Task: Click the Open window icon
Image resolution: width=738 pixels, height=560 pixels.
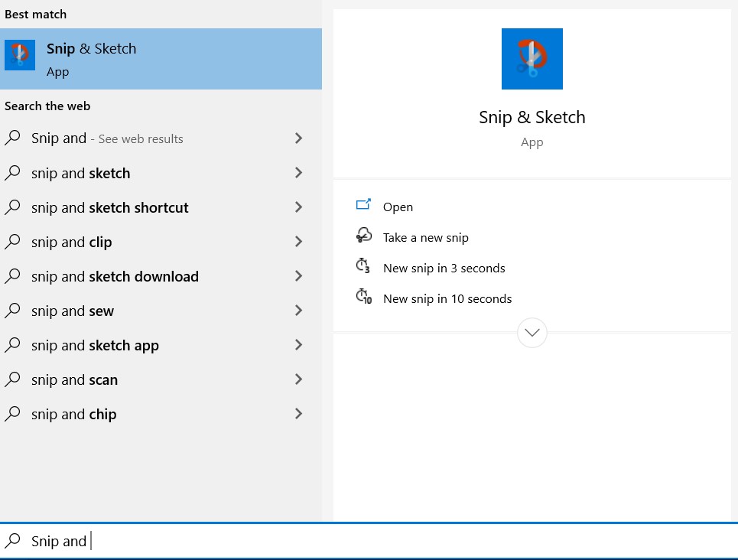Action: point(363,205)
